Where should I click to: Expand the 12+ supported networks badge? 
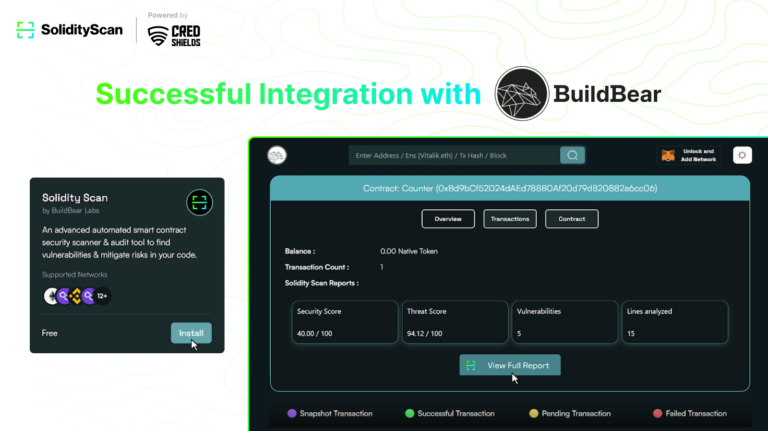click(102, 296)
